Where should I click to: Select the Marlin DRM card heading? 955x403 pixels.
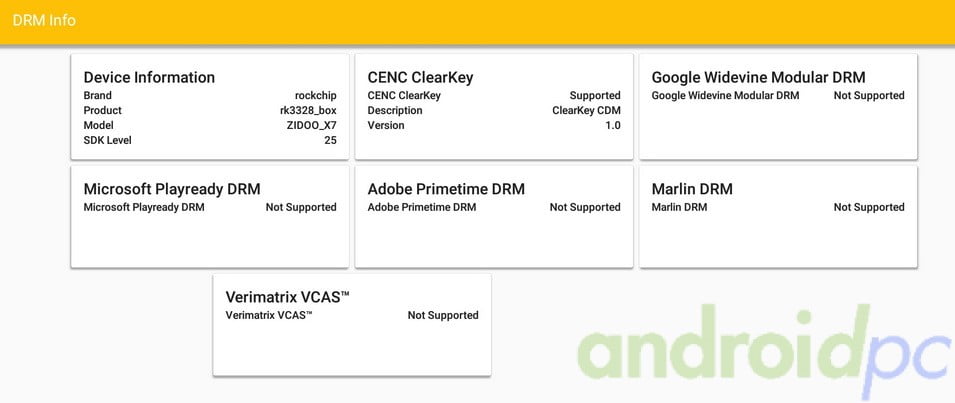692,189
